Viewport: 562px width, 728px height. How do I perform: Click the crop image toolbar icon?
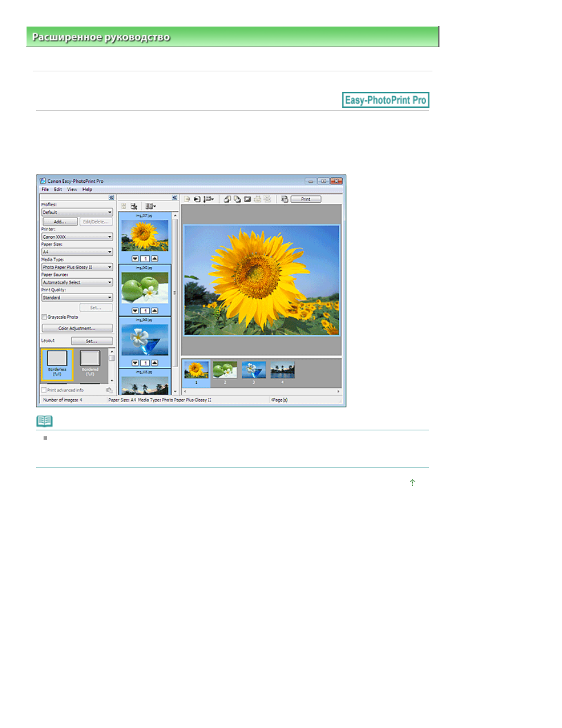247,199
